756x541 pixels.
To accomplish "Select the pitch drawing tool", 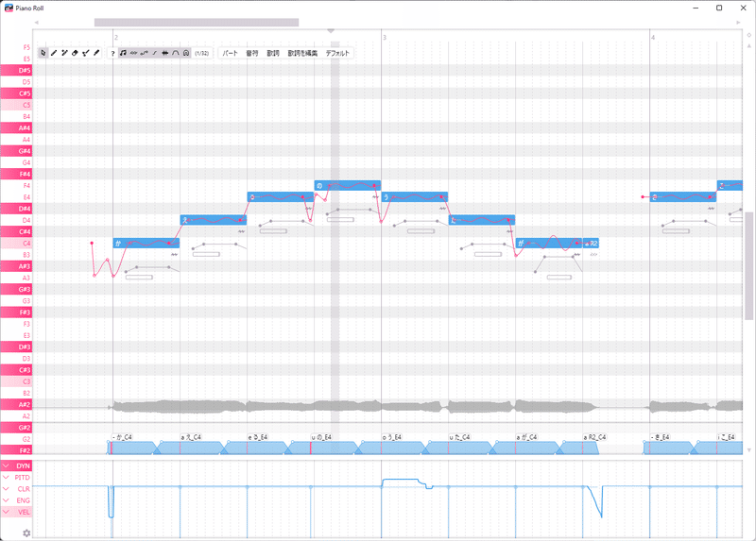I will coord(86,53).
